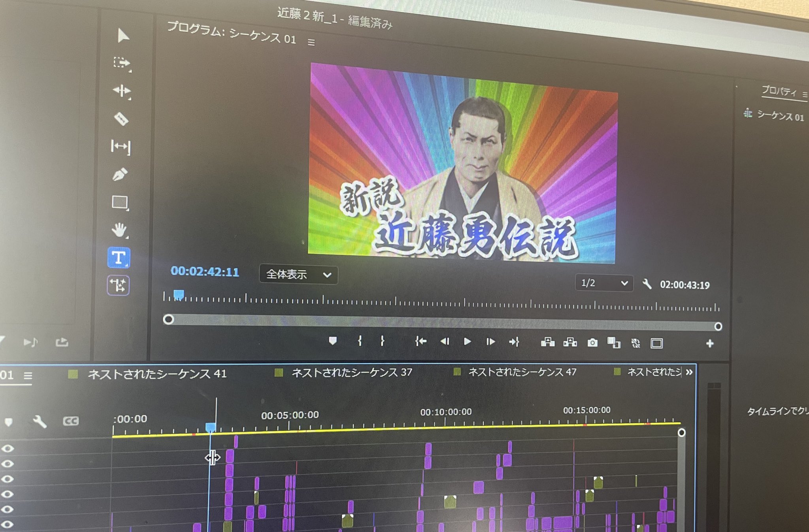Go to Out point
809x532 pixels.
514,342
